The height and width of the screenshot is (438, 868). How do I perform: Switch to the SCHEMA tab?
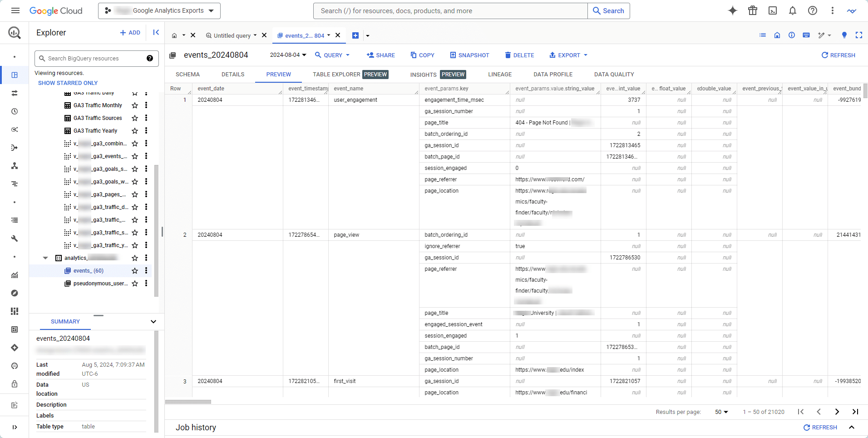click(187, 74)
